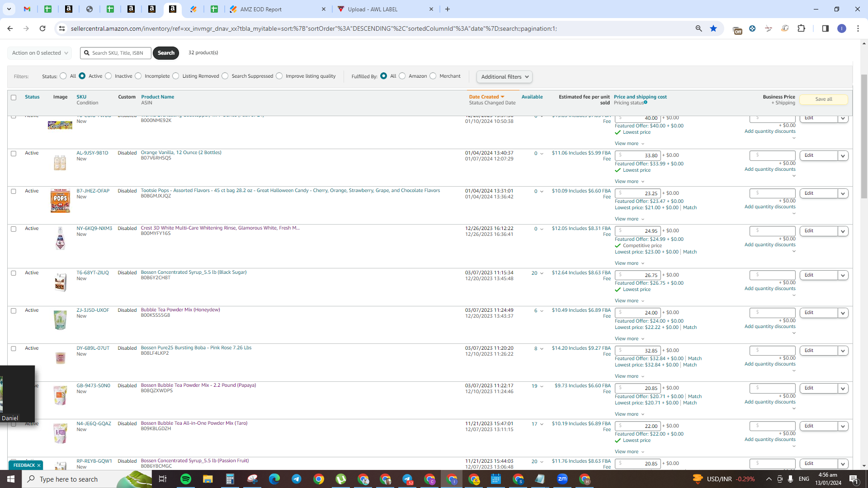This screenshot has height=488, width=868.
Task: Dismiss the FEEDBACK badge with its X
Action: (x=39, y=465)
